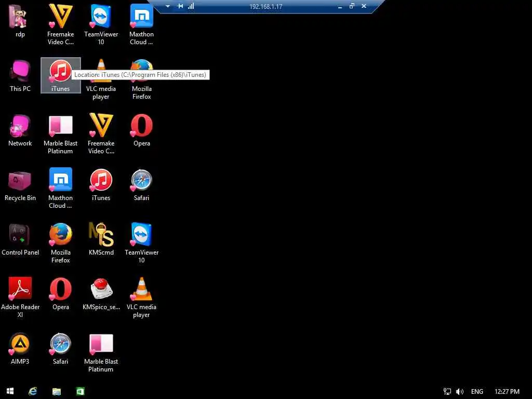Select the This PC desktop icon
This screenshot has height=399, width=532.
(20, 75)
